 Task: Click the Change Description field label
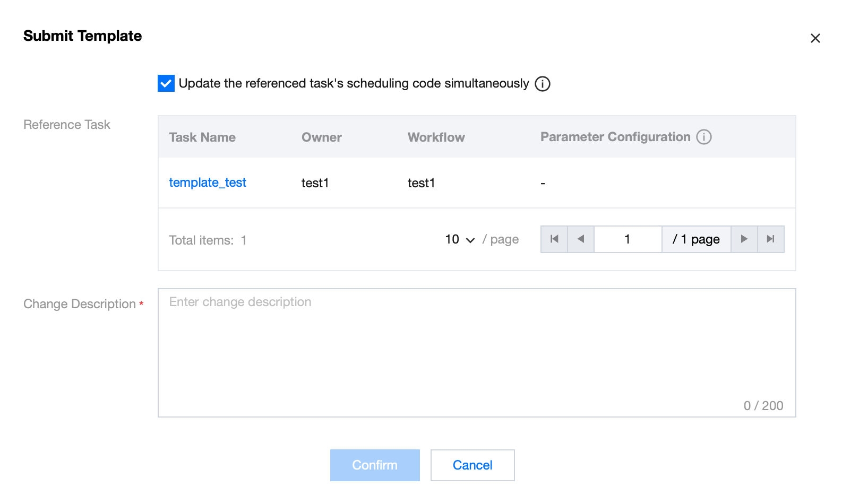point(80,304)
